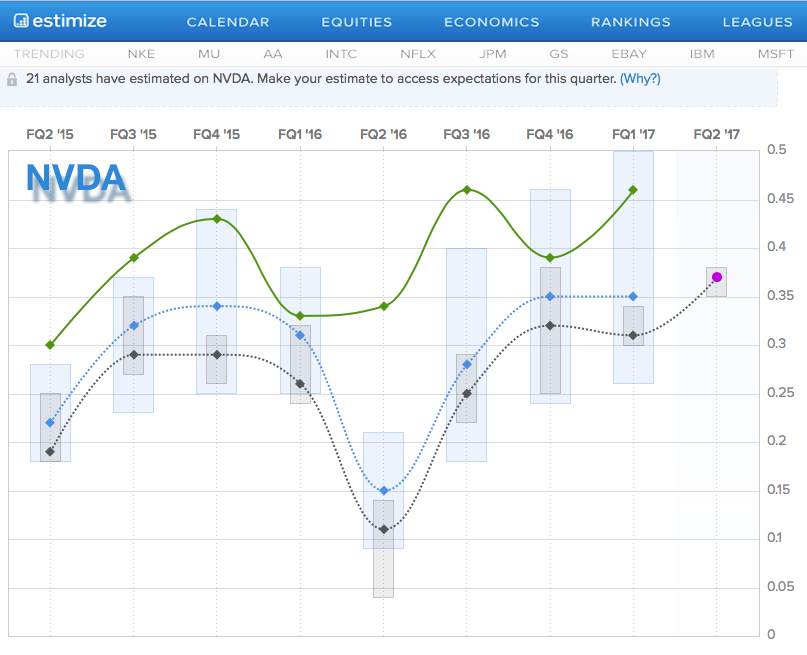Click the blue data point at FQ2 '16
Screen dimensions: 807x655
383,491
